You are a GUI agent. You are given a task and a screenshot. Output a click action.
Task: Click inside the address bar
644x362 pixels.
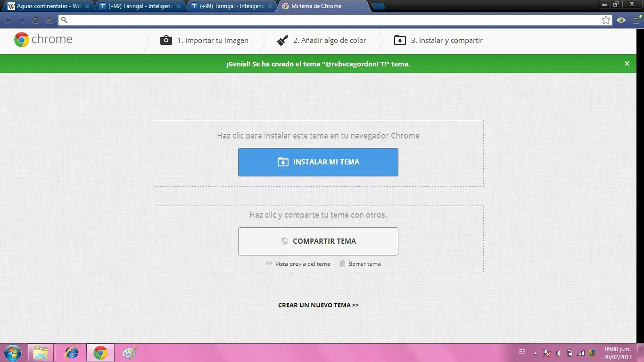click(x=283, y=20)
